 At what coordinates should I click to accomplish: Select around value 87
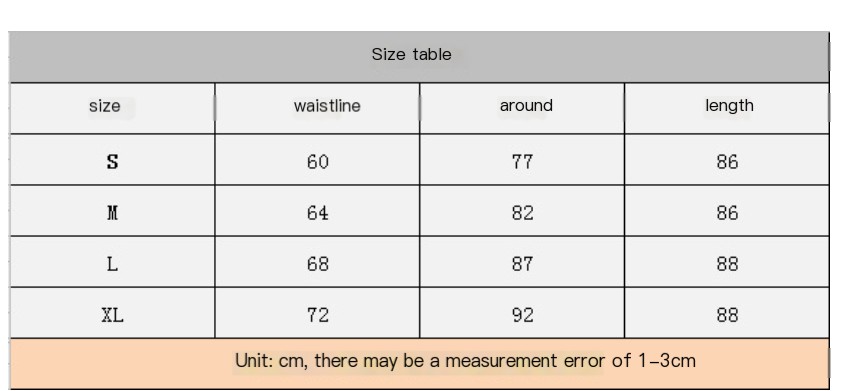[523, 264]
